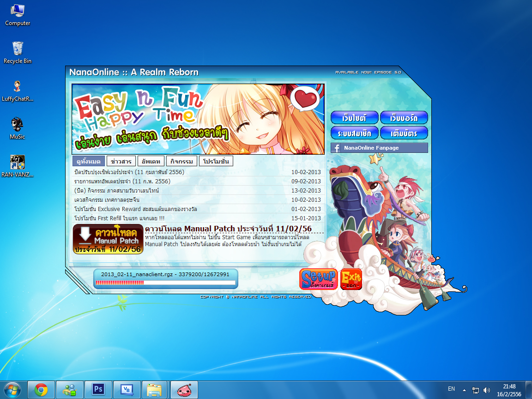This screenshot has height=399, width=532.
Task: Switch to the โปรโมชั่น tab
Action: point(216,161)
